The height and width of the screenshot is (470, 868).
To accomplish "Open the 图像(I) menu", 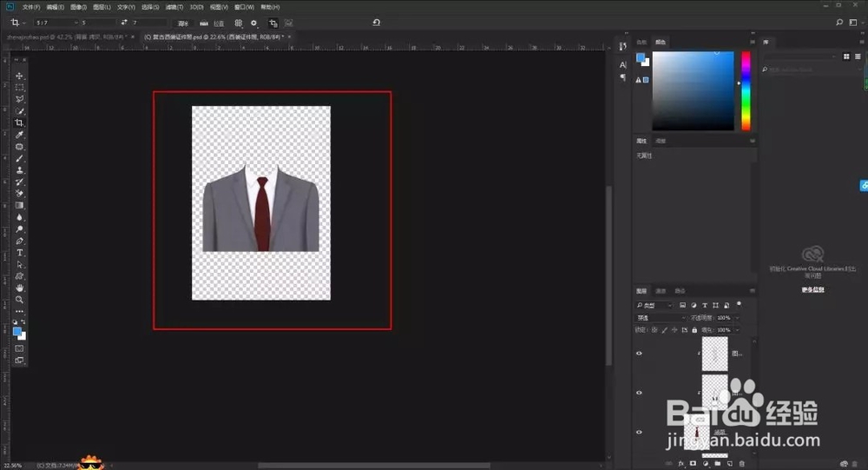I will click(80, 7).
